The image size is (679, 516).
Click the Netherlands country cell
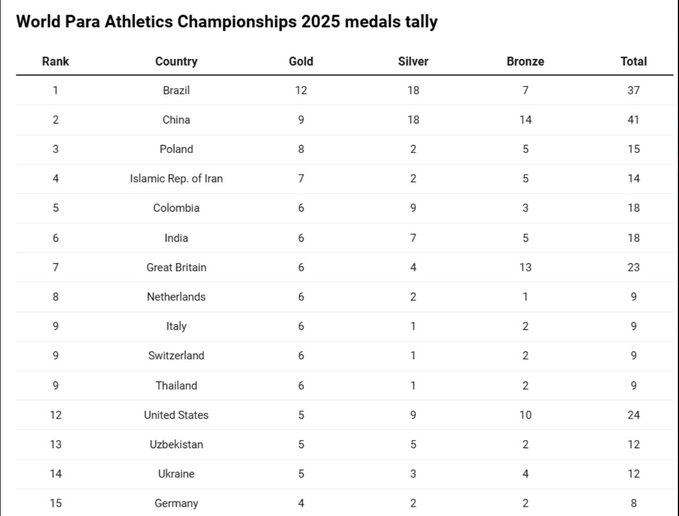(x=176, y=297)
